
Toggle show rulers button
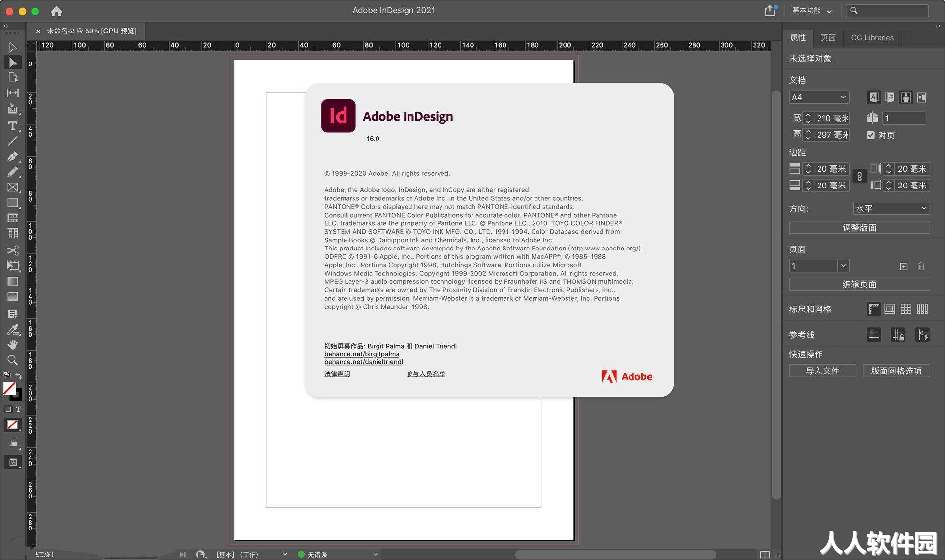point(874,309)
